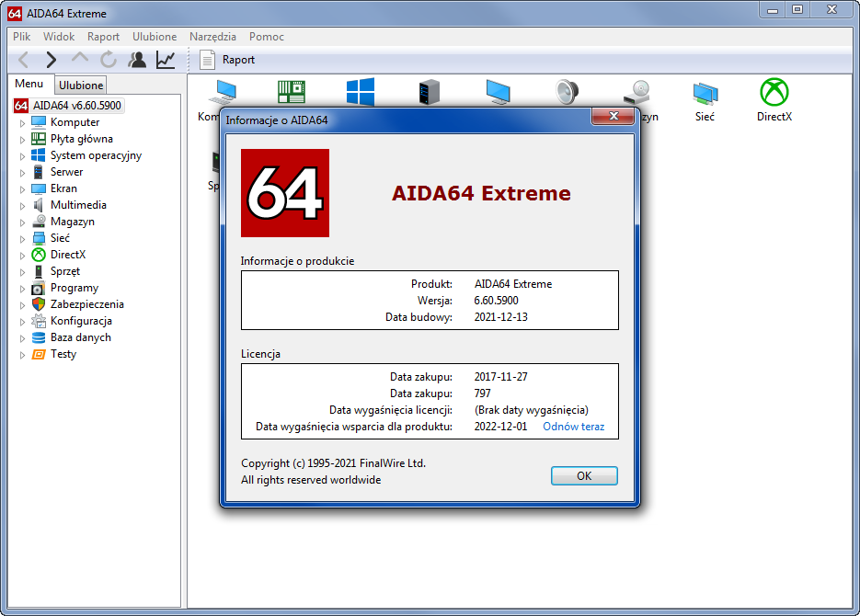Select Sieć in the sidebar tree
Screen dimensions: 860x616
click(60, 238)
